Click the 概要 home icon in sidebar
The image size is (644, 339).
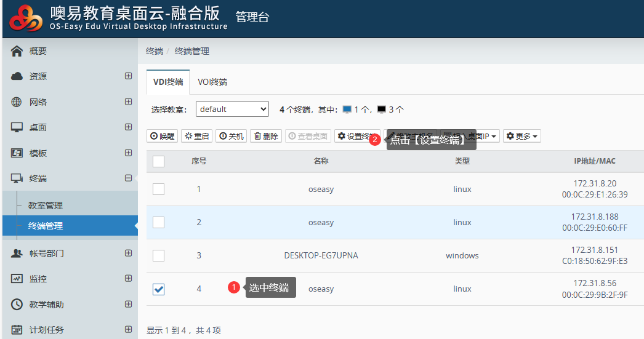tap(17, 51)
